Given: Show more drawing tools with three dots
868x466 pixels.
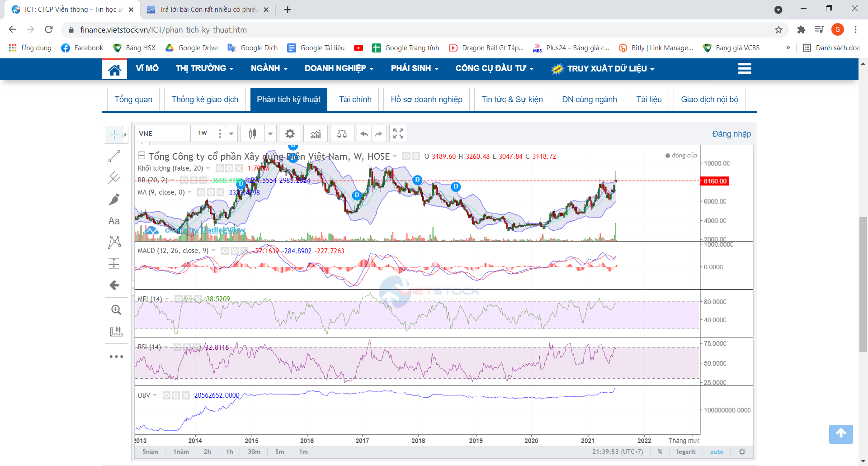Looking at the screenshot, I should tap(116, 357).
